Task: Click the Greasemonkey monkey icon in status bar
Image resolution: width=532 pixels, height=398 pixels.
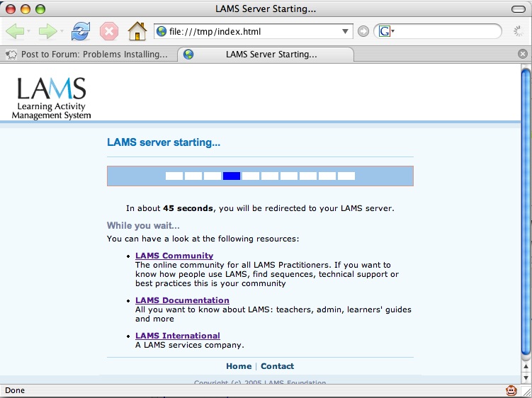Action: point(511,390)
